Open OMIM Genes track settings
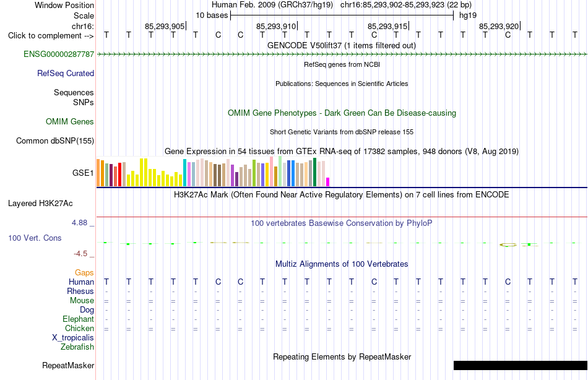 [70, 121]
